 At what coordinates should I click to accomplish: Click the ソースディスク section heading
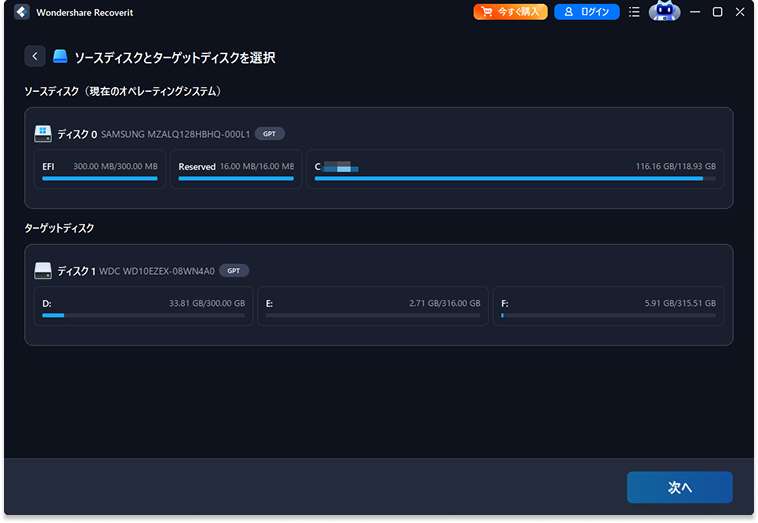click(123, 91)
